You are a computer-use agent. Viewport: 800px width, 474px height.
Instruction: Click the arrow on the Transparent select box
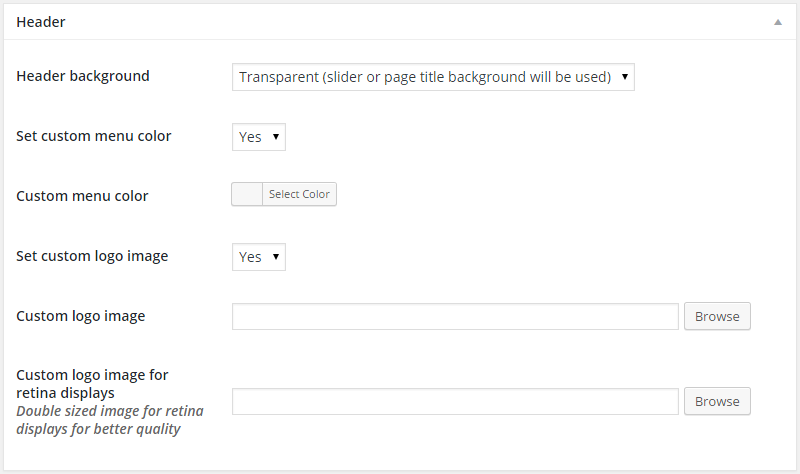[624, 77]
